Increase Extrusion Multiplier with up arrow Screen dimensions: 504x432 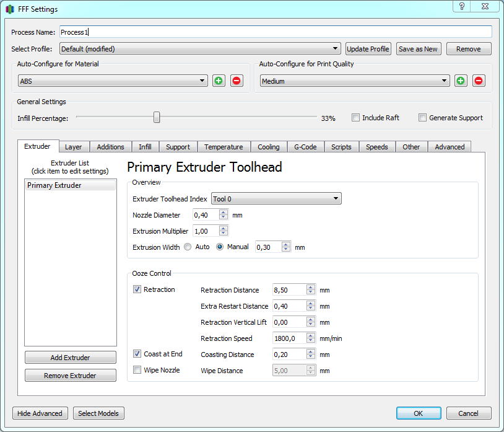click(224, 228)
